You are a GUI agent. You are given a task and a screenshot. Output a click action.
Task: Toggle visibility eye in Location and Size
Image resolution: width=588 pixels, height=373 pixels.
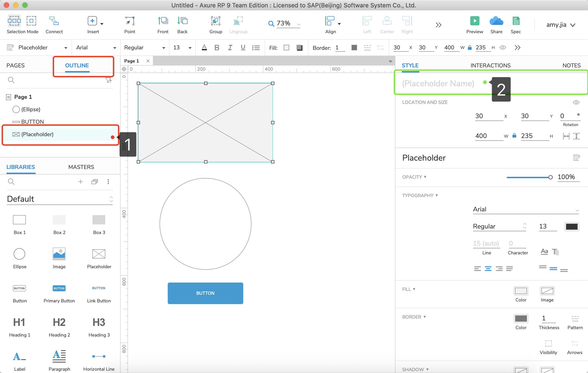pos(576,102)
